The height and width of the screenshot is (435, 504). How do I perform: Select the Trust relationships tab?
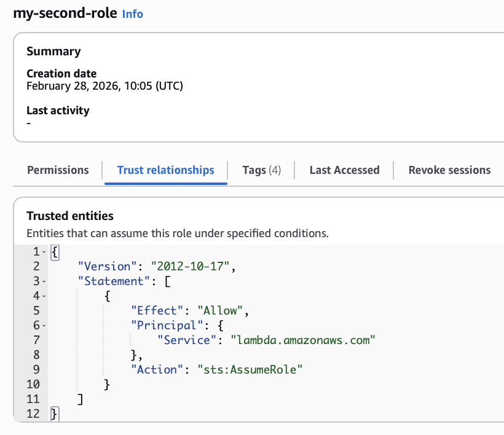pos(165,170)
